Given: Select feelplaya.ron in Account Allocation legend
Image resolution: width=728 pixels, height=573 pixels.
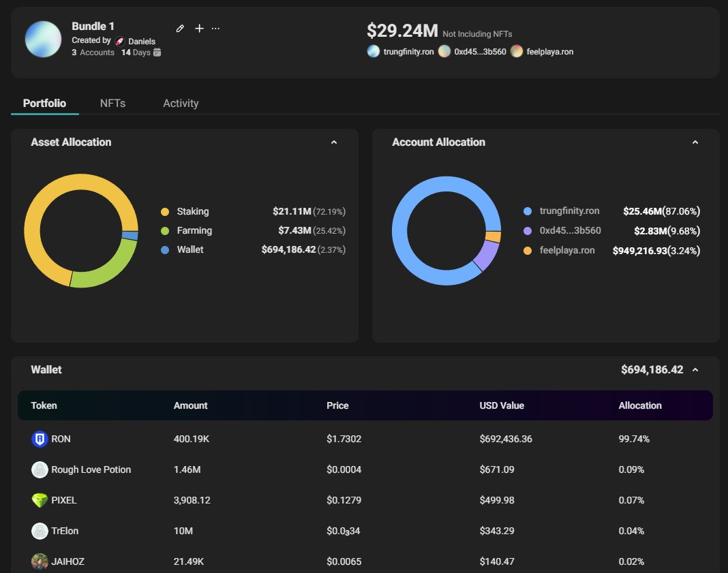Looking at the screenshot, I should (567, 250).
